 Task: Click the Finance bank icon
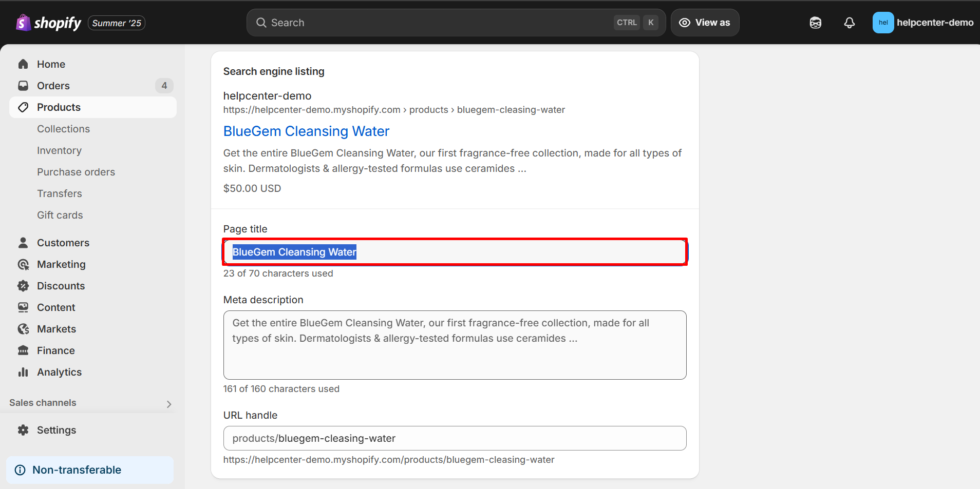[23, 350]
